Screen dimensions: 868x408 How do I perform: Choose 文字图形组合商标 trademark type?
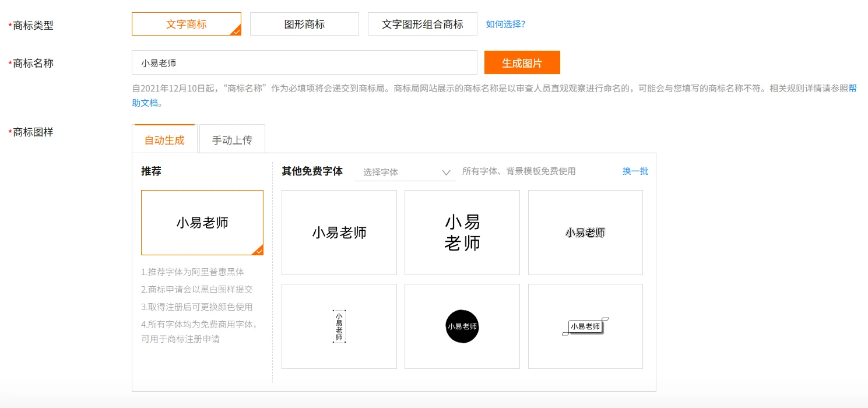point(422,24)
